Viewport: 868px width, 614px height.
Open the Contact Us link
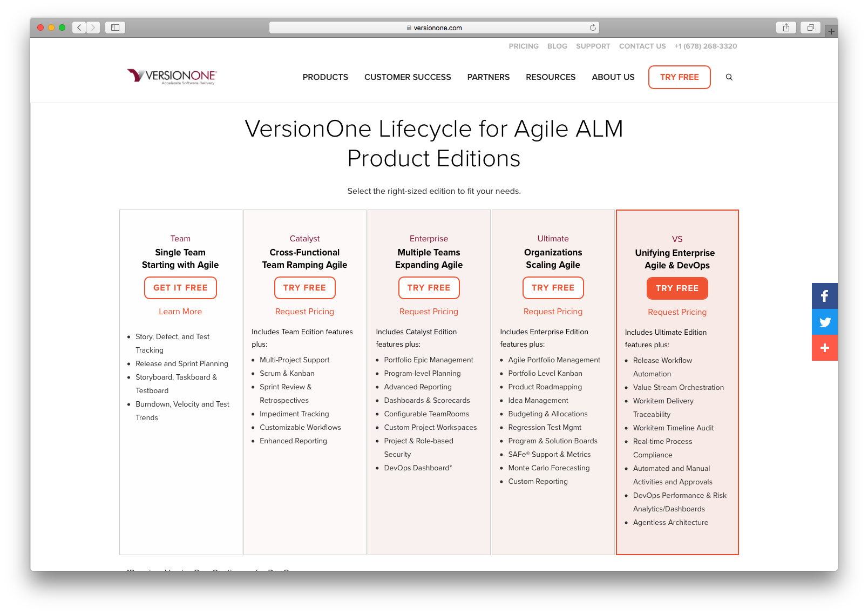pyautogui.click(x=642, y=46)
